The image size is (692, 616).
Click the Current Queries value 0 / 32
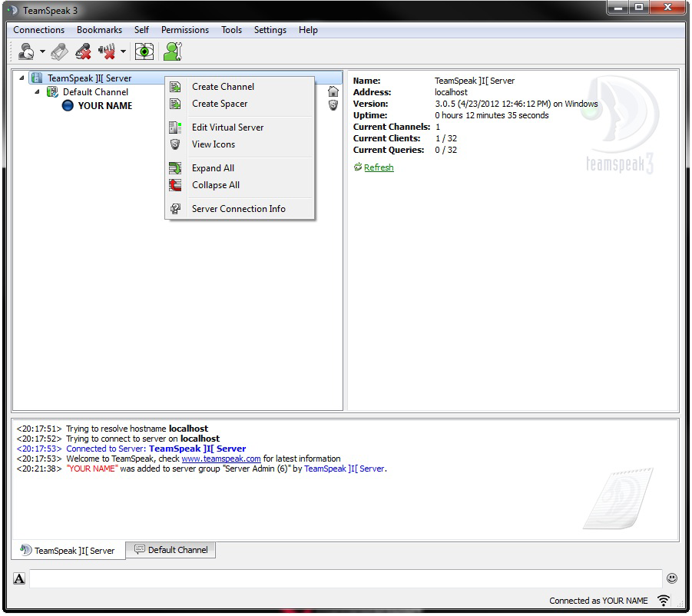point(445,150)
